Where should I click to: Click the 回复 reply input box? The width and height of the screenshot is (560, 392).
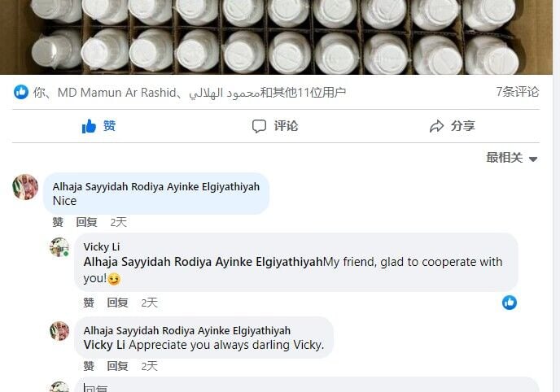click(x=306, y=385)
